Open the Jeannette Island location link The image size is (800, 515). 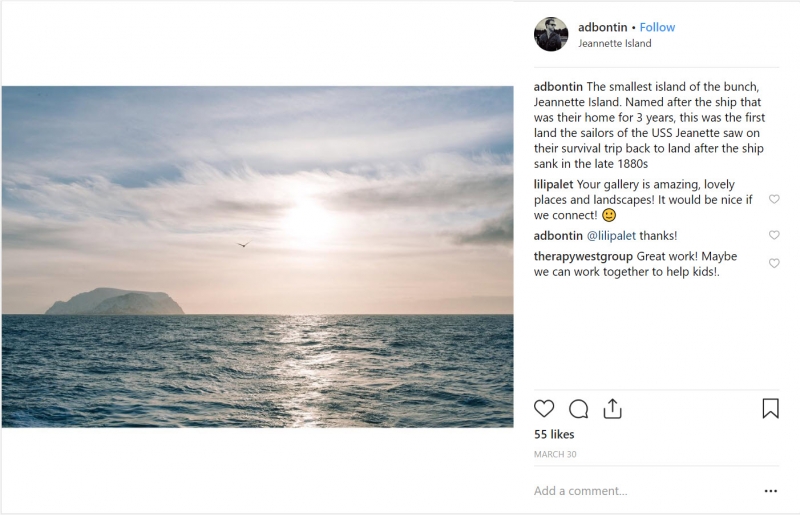615,44
